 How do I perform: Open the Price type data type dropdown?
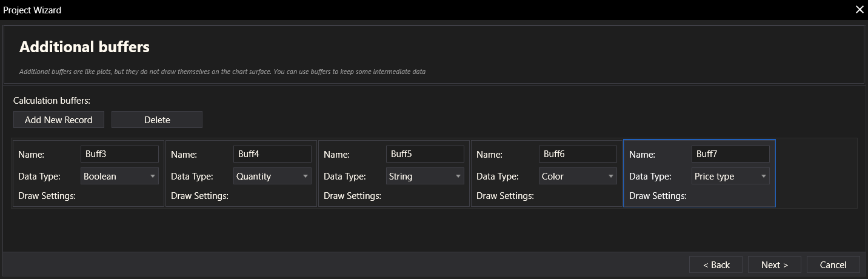pos(730,176)
